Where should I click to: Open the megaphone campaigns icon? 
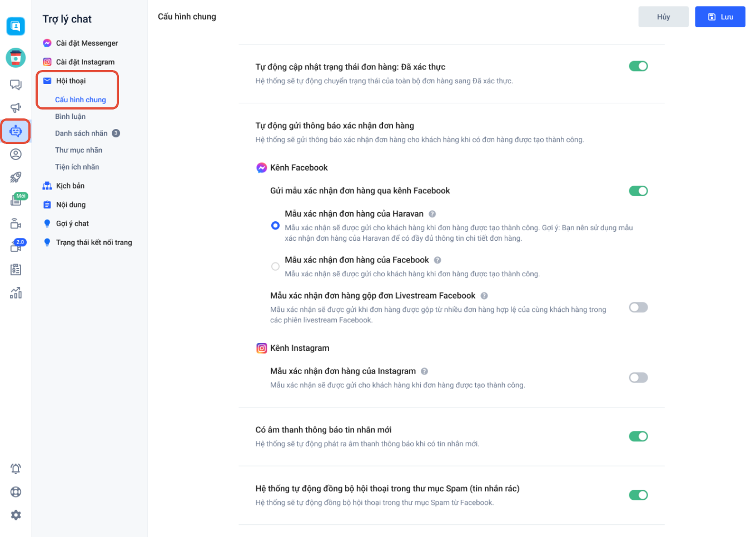pos(16,108)
